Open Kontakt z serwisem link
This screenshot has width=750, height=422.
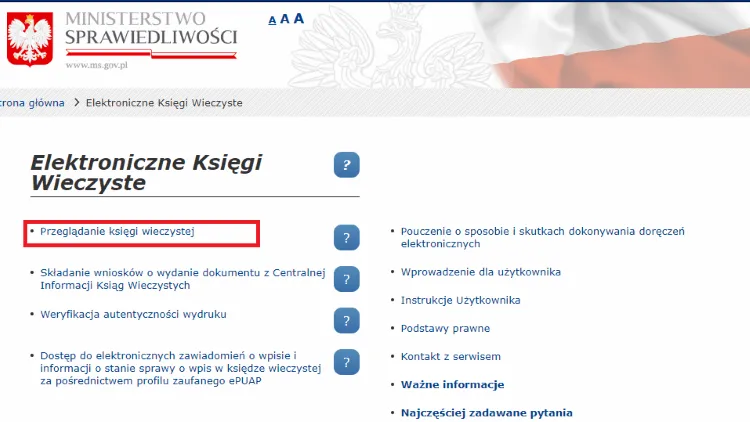click(451, 356)
